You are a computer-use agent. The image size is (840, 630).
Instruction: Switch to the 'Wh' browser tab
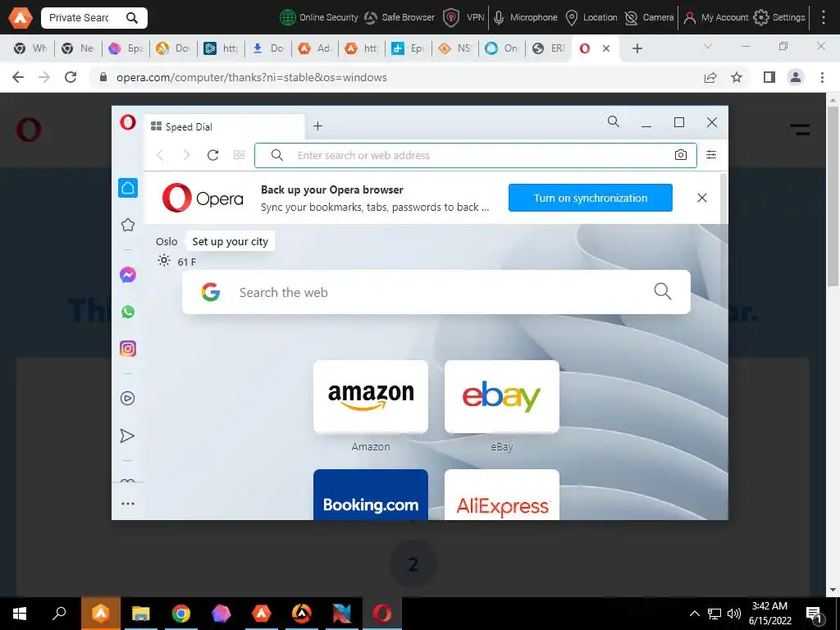click(x=30, y=48)
